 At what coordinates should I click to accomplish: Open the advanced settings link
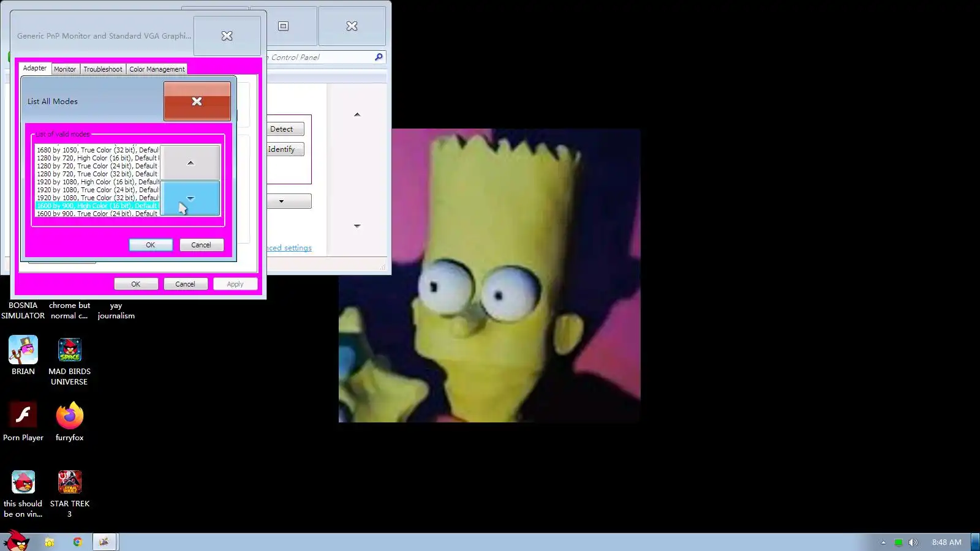click(289, 248)
